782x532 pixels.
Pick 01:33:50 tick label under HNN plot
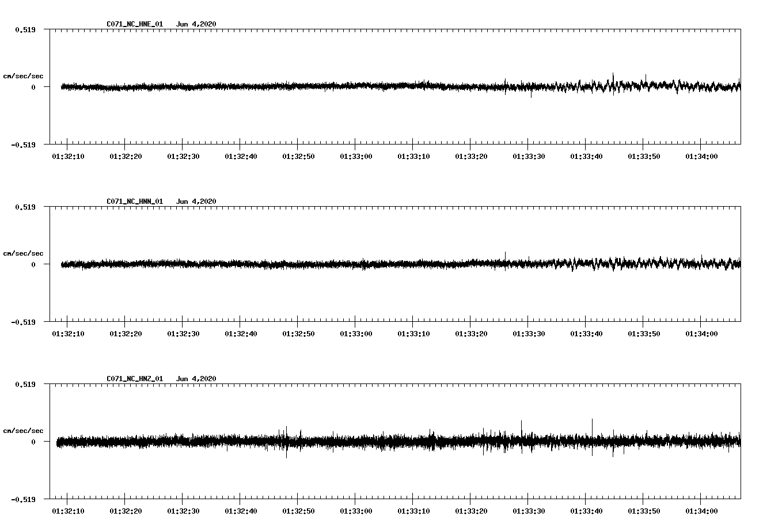coord(644,333)
